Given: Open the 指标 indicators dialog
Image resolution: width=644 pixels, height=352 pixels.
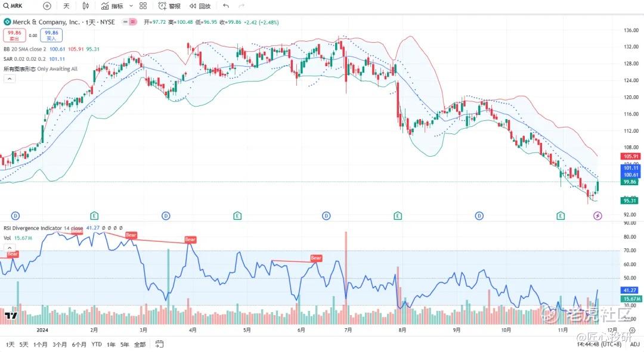Looking at the screenshot, I should click(x=112, y=6).
